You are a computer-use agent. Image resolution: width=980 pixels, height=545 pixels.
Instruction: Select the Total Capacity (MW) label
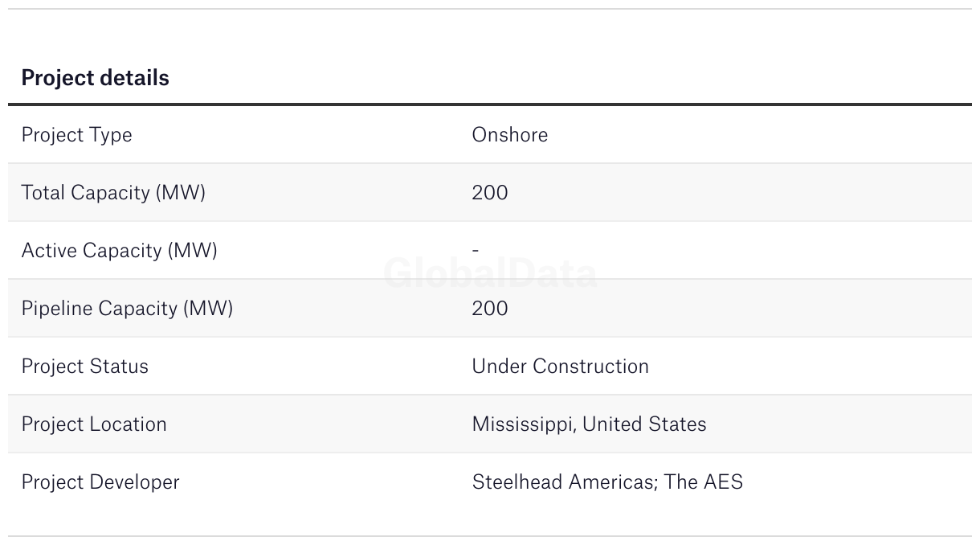click(x=113, y=193)
